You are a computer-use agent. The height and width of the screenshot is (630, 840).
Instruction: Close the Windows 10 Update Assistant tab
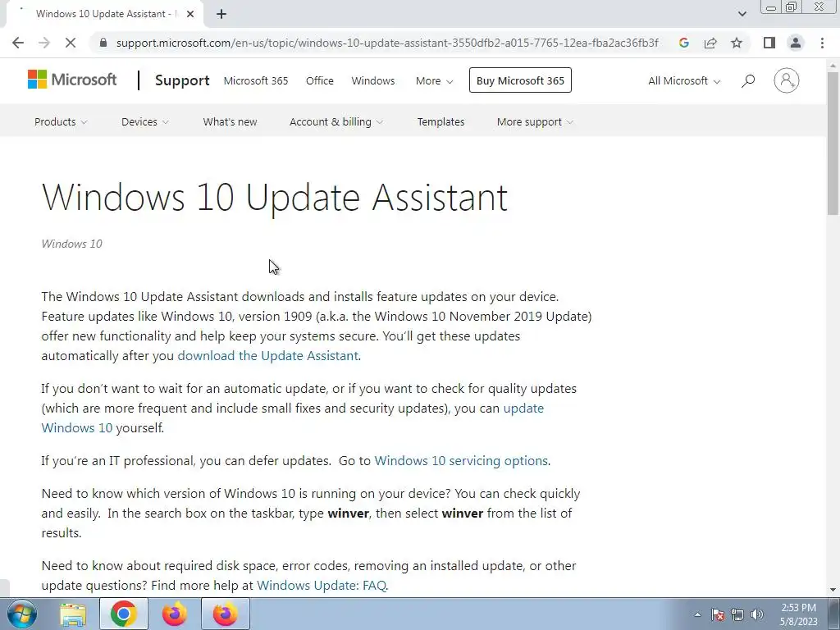point(190,15)
